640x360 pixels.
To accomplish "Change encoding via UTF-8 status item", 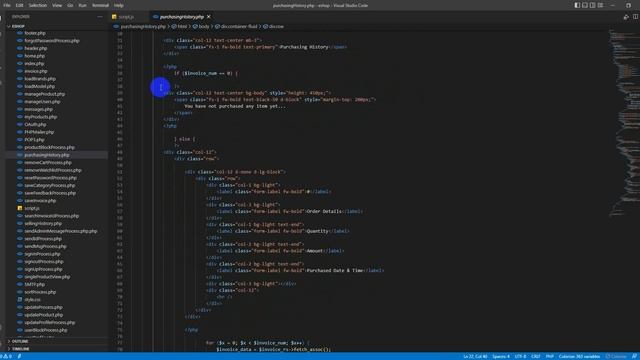I will click(x=520, y=356).
